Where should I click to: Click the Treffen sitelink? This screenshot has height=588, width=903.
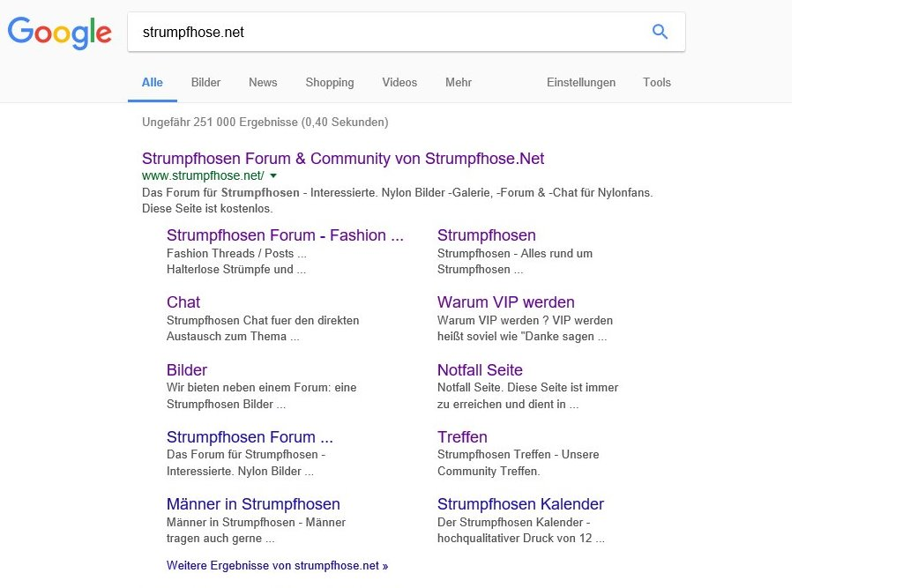coord(462,437)
